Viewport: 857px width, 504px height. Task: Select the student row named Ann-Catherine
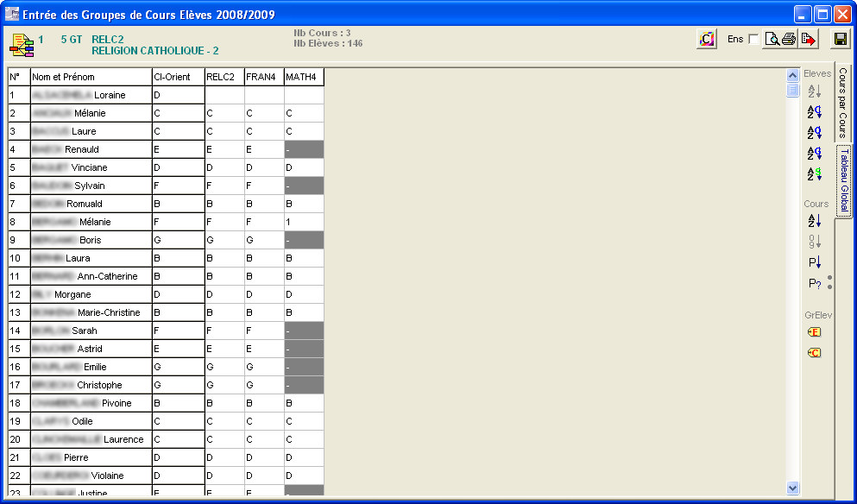(x=167, y=276)
